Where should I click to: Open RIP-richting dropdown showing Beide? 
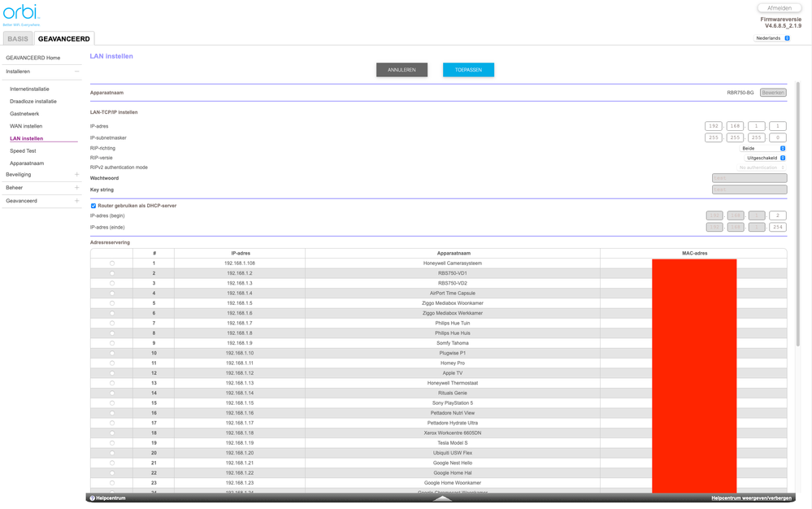tap(762, 149)
